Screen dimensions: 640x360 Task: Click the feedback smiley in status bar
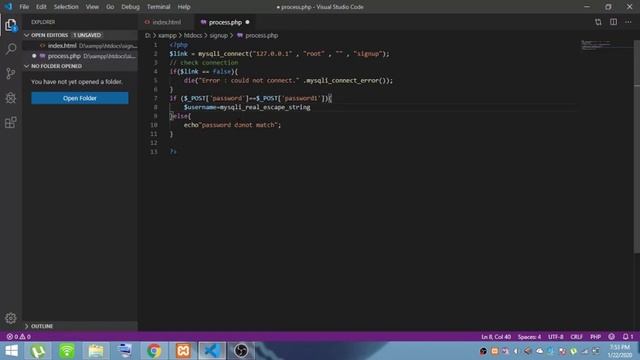(x=611, y=337)
